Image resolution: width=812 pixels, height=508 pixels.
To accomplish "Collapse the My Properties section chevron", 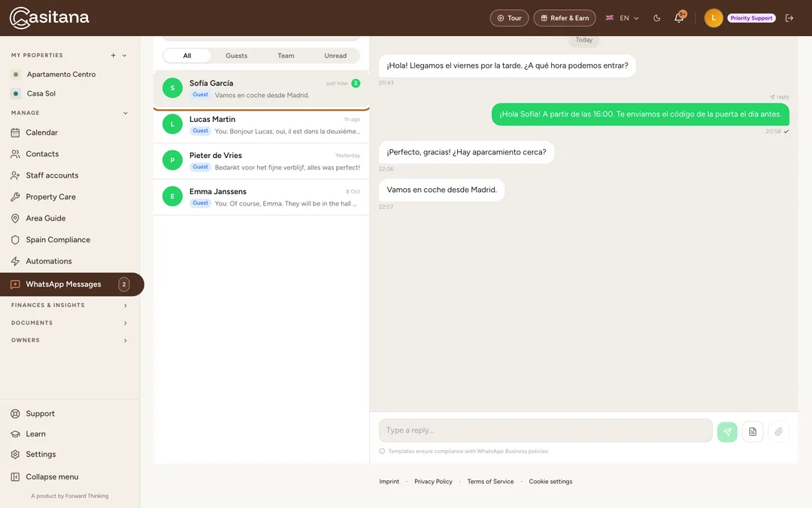I will 124,56.
